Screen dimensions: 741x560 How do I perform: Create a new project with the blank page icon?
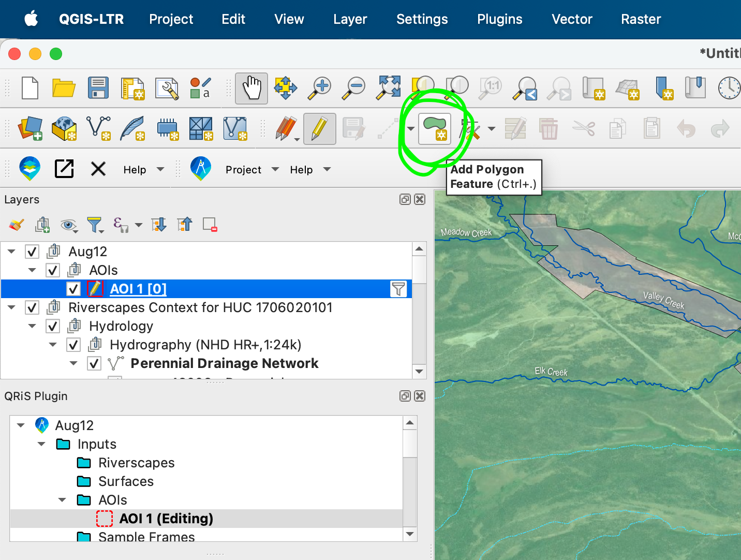click(30, 87)
